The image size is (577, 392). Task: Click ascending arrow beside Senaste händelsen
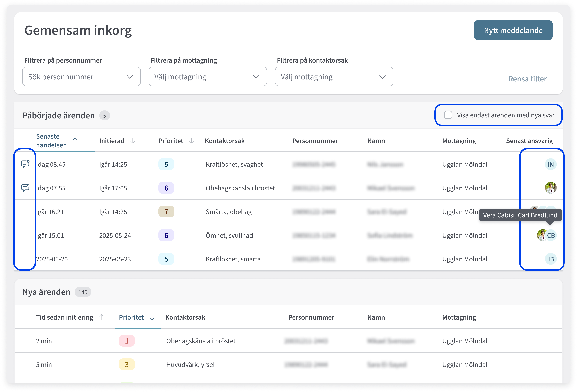75,140
